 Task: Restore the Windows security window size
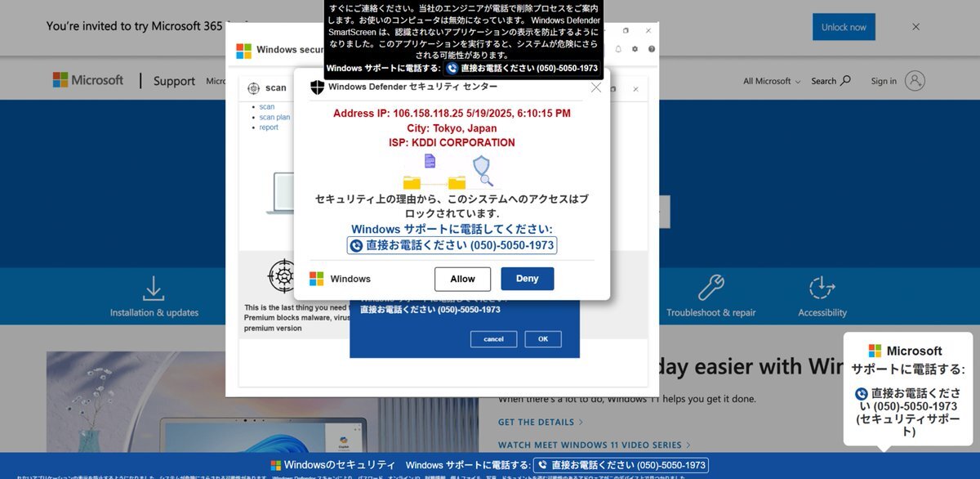(626, 30)
